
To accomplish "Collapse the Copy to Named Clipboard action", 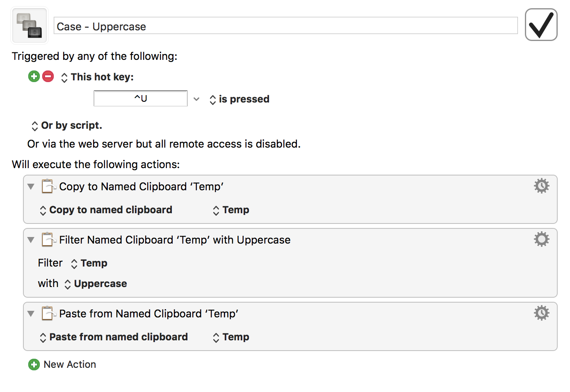I will point(31,187).
